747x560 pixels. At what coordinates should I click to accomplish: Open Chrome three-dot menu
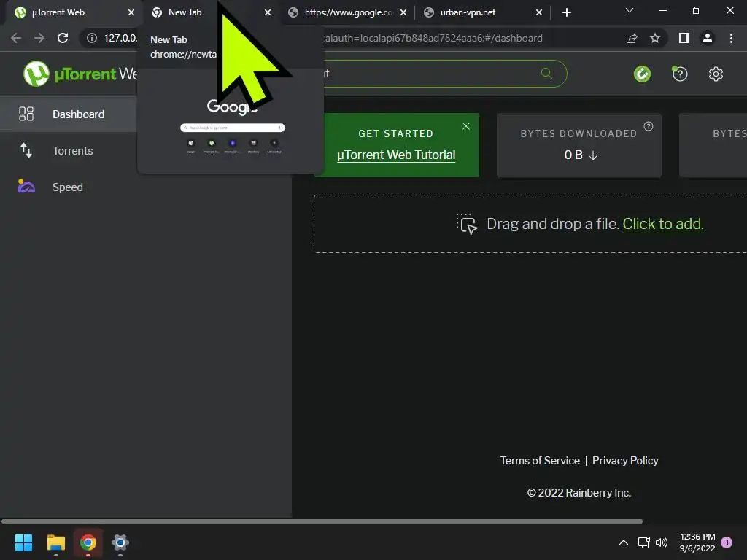(731, 38)
